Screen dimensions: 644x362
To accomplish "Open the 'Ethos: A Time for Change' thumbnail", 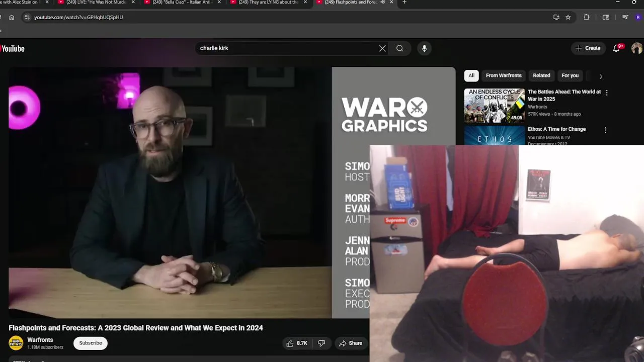I will (x=494, y=136).
